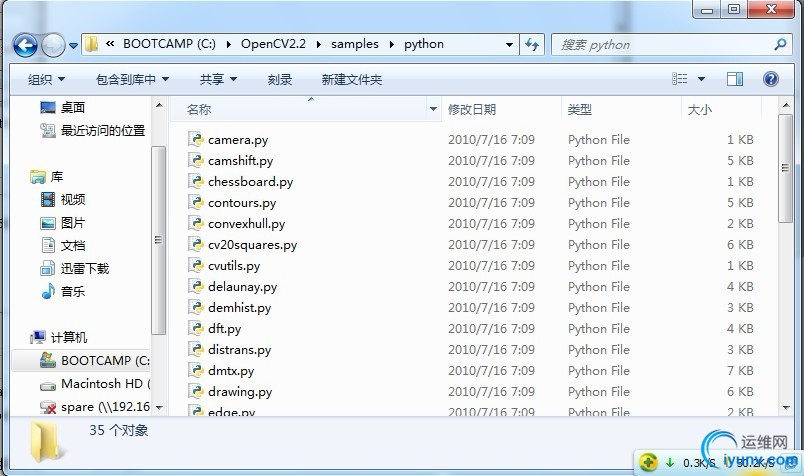This screenshot has height=476, width=804.
Task: Open the 包含到库中 menu
Action: [132, 80]
